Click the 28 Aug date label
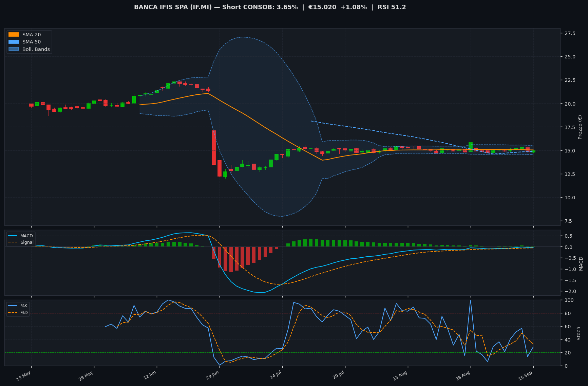The height and width of the screenshot is (386, 588). [x=462, y=376]
